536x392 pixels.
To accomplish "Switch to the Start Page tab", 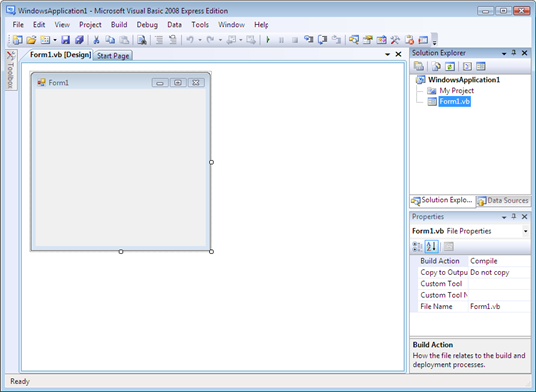I will point(113,55).
